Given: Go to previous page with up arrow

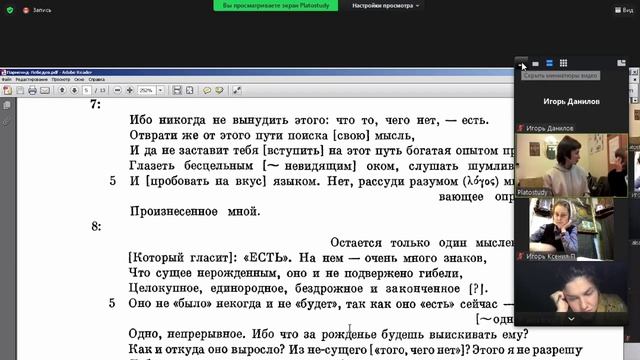Looking at the screenshot, I should coord(62,90).
